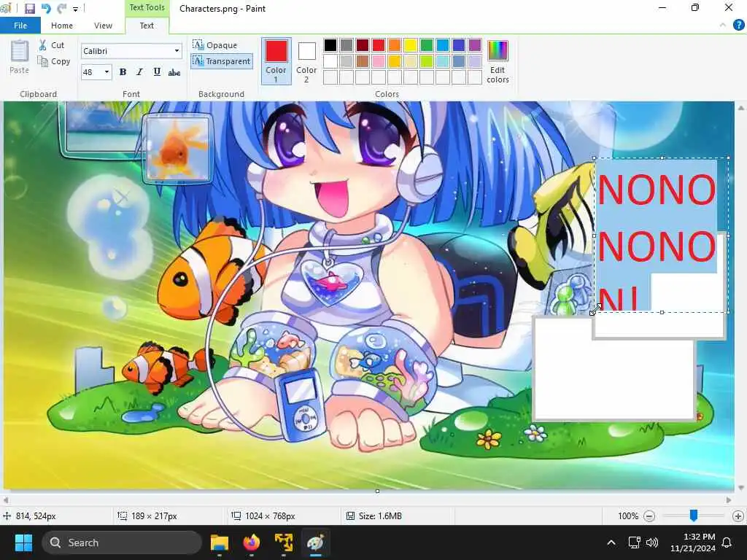Open Firefox from taskbar
This screenshot has width=747, height=560.
pyautogui.click(x=252, y=542)
